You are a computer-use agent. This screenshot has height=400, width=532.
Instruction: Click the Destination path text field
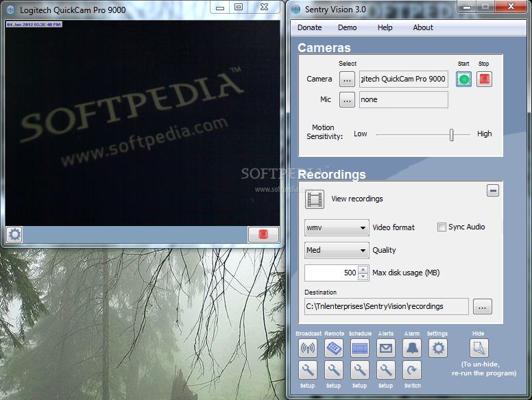[x=387, y=306]
